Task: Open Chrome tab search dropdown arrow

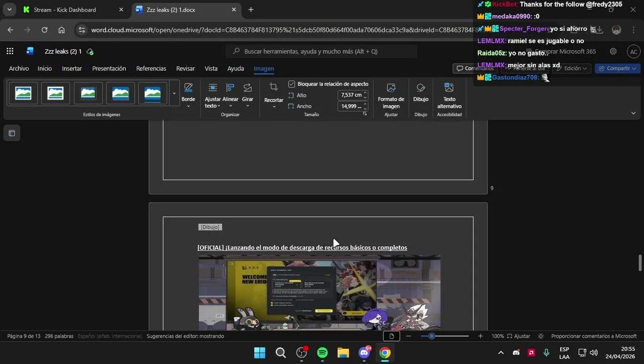Action: [x=9, y=10]
